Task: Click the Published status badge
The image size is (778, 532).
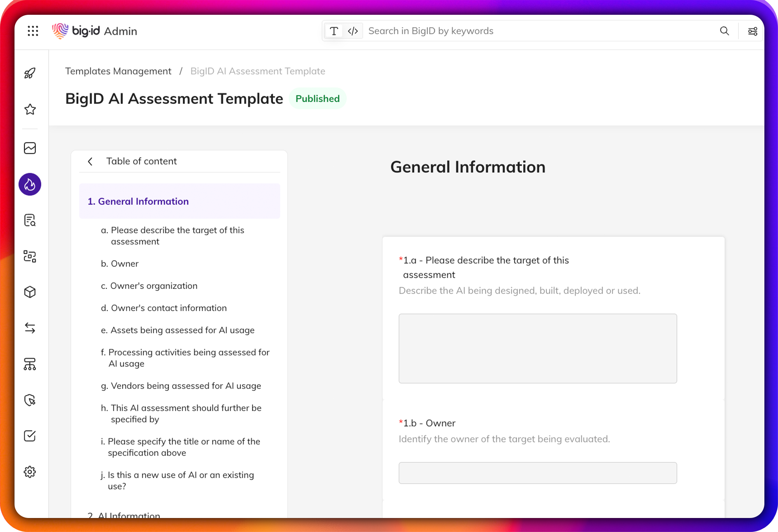Action: tap(317, 98)
